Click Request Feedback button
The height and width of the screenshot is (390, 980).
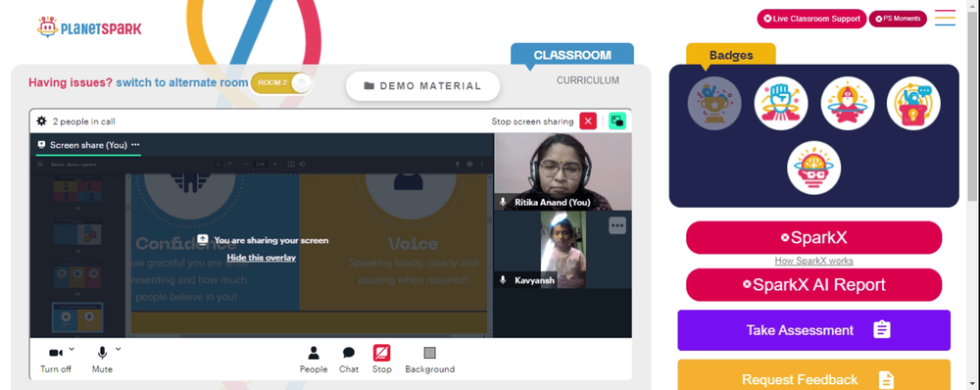[813, 375]
